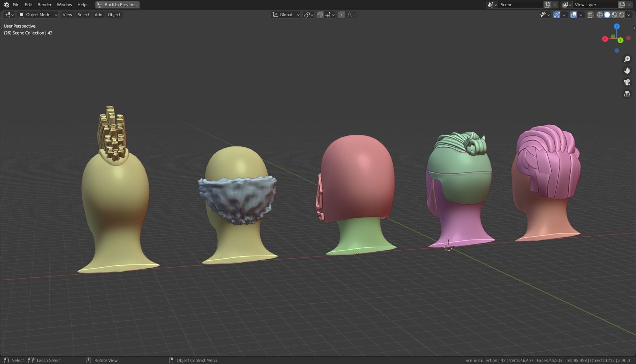Viewport: 636px width, 364px height.
Task: Switch to Material Preview shading
Action: click(614, 15)
